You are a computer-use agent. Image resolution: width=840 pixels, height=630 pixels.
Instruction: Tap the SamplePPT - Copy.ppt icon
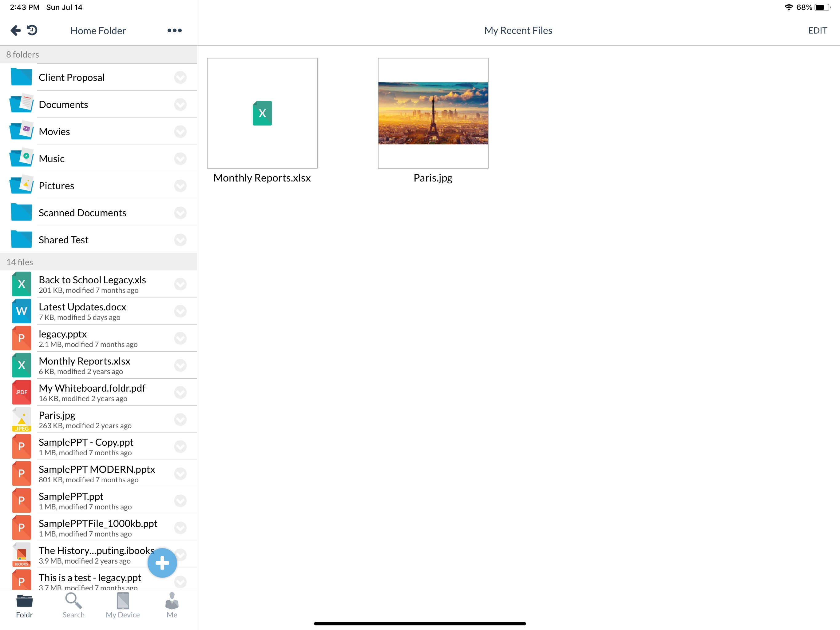(x=22, y=446)
